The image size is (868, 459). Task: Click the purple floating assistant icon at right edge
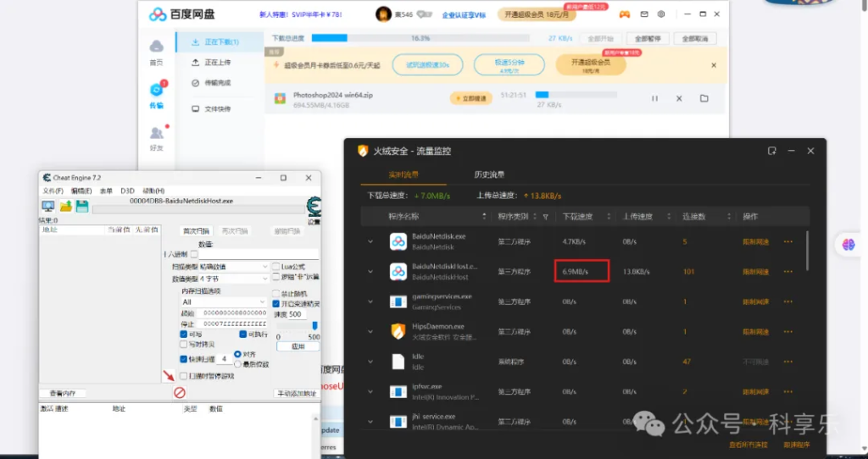[849, 245]
